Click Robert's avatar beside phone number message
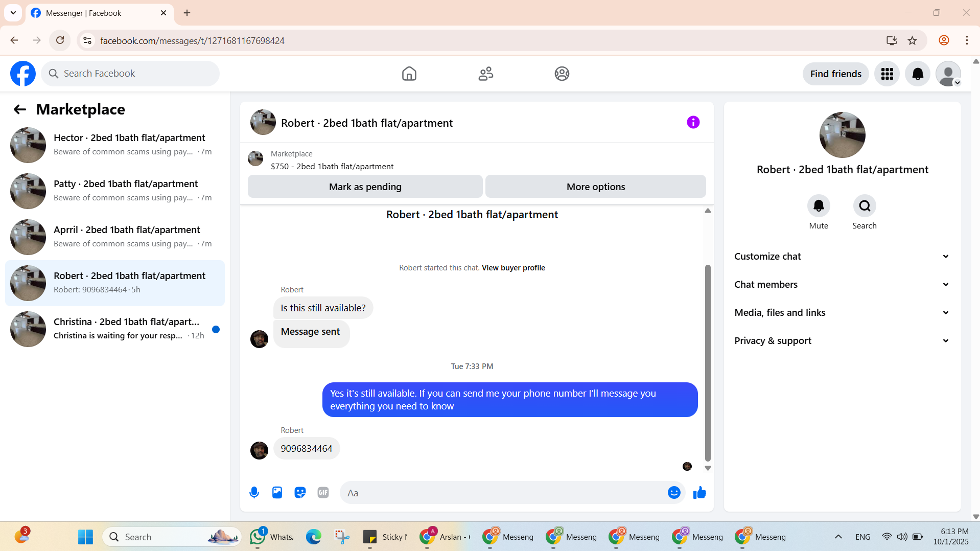Viewport: 980px width, 551px height. [x=259, y=450]
